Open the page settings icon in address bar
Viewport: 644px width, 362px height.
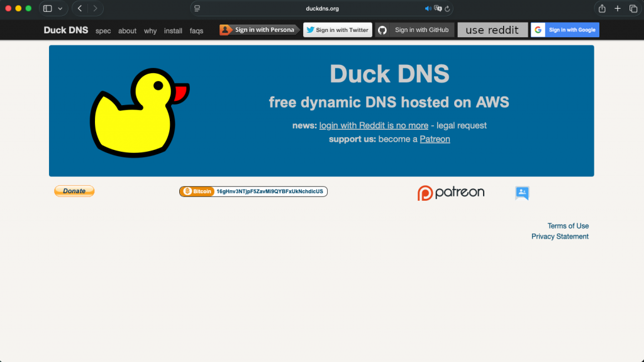(197, 9)
